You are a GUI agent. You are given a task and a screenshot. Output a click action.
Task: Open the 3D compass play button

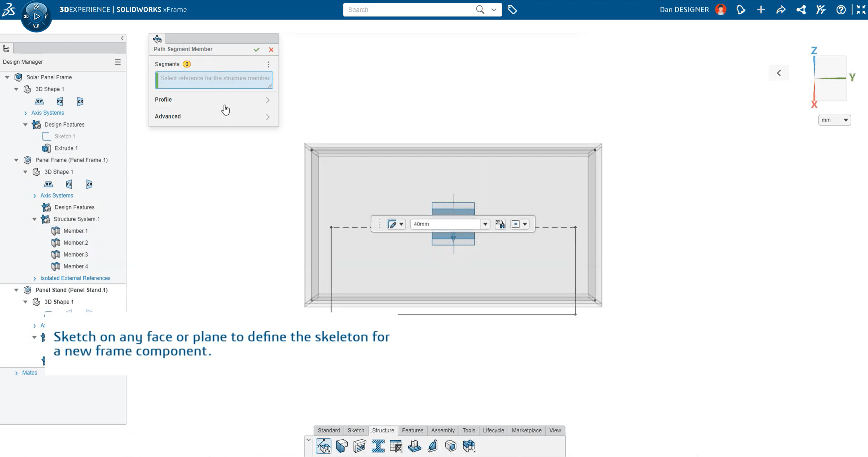point(37,16)
